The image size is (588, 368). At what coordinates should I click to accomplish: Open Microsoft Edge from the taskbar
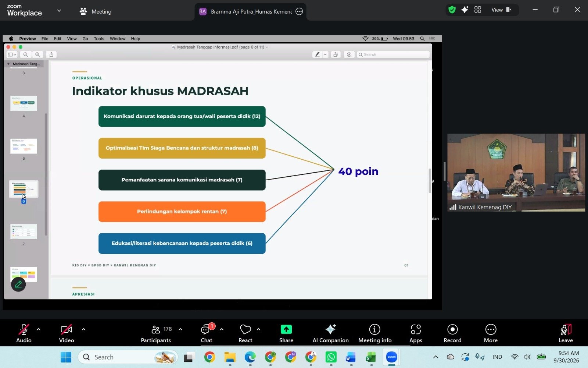pyautogui.click(x=250, y=357)
